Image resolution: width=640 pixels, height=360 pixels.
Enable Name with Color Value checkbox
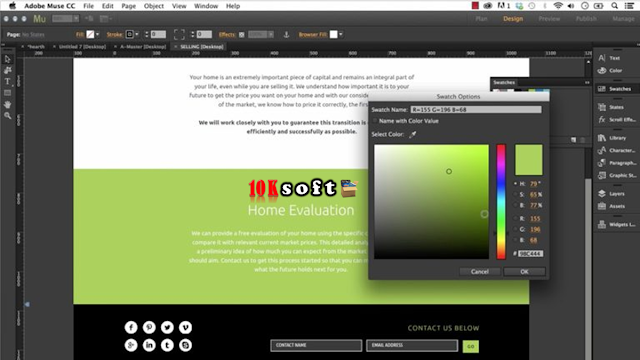375,121
